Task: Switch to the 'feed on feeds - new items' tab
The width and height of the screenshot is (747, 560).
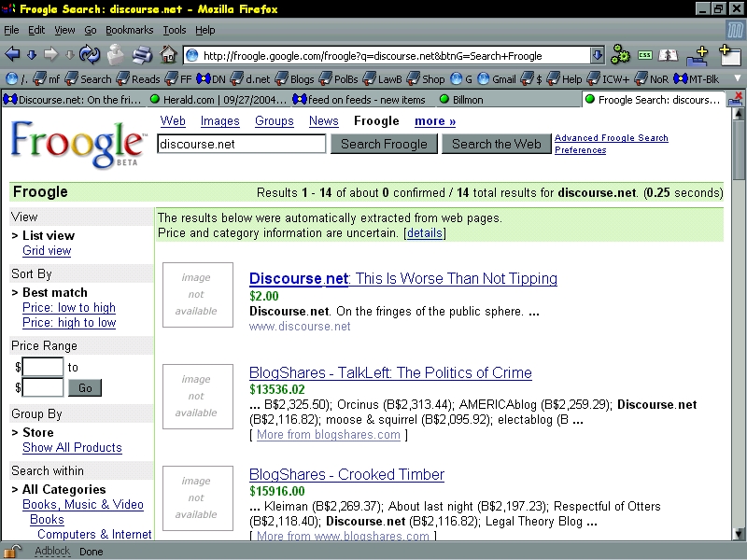Action: tap(362, 100)
